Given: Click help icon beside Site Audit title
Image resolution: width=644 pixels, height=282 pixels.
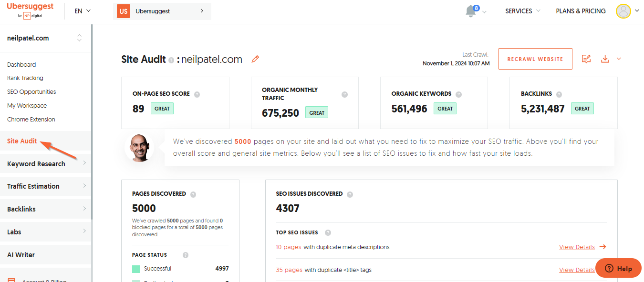Looking at the screenshot, I should coord(171,60).
